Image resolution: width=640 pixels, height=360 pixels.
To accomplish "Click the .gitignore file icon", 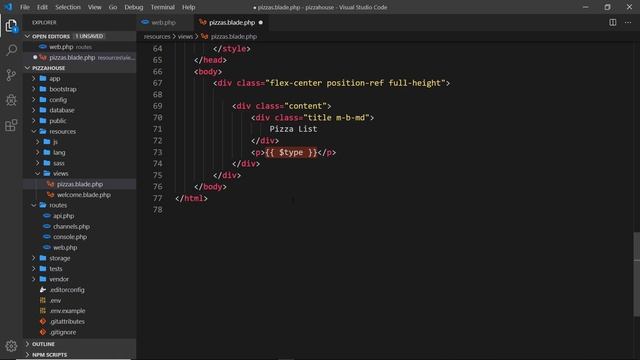I will pos(43,332).
